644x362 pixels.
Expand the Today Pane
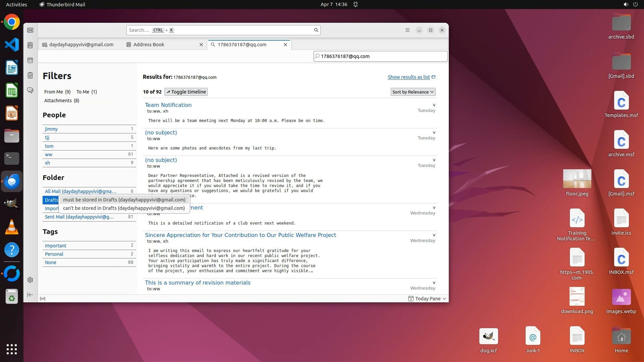[427, 299]
